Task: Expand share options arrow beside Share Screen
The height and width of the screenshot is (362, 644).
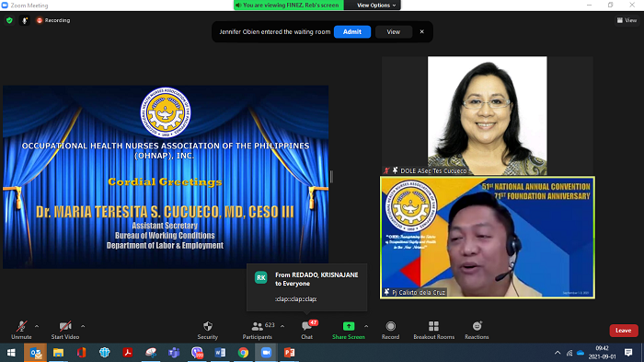Action: click(x=366, y=326)
